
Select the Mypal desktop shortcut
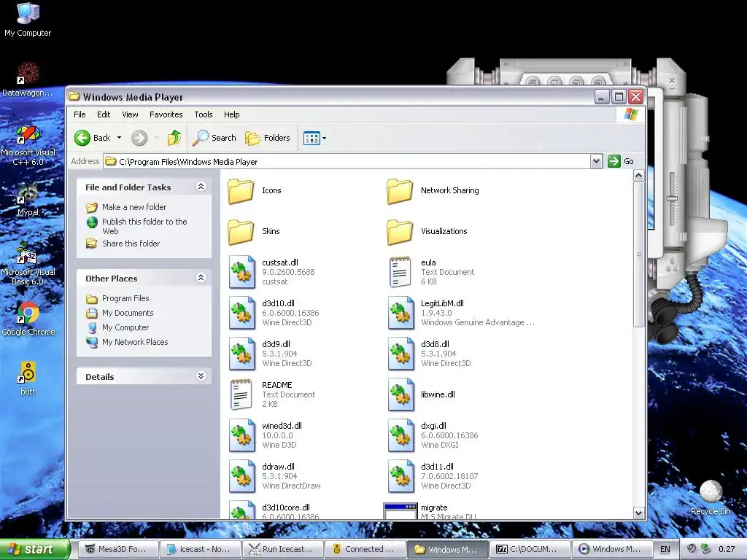pyautogui.click(x=28, y=199)
